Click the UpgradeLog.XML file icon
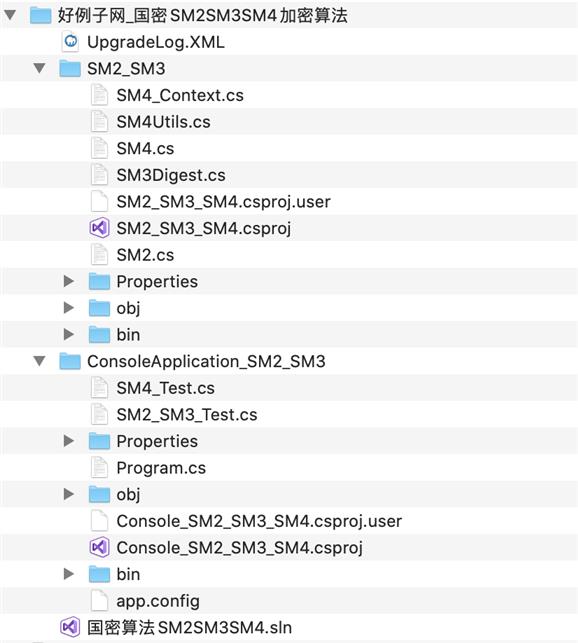The image size is (578, 643). click(x=70, y=42)
